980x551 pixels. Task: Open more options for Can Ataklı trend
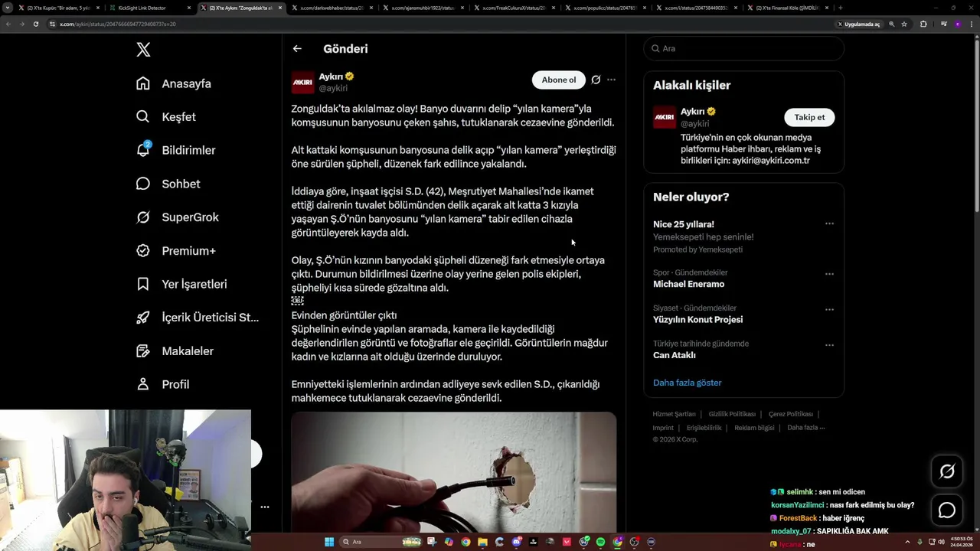pos(829,345)
